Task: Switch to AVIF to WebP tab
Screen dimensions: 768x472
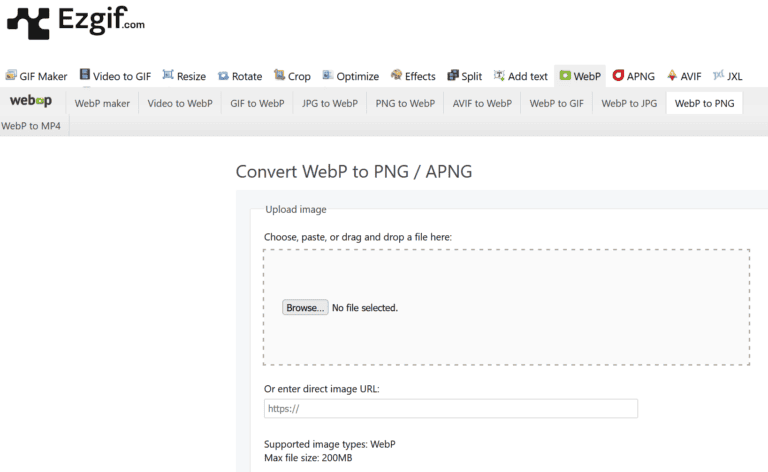Action: (x=482, y=103)
